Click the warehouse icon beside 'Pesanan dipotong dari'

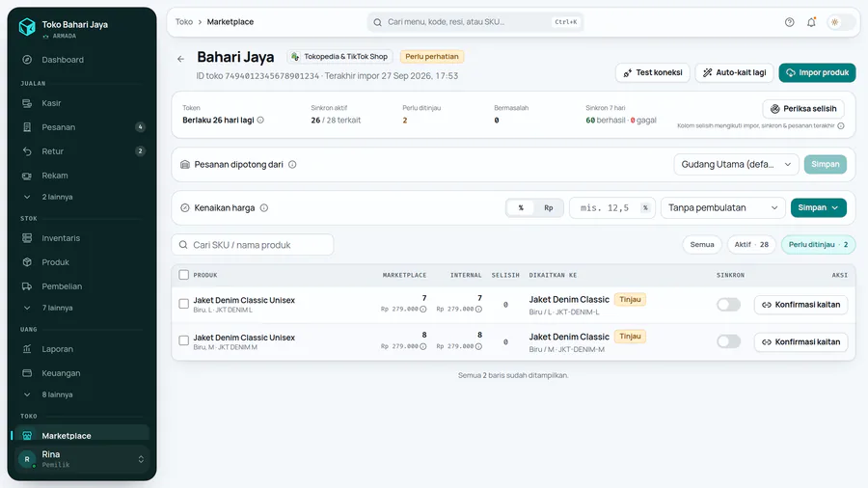[185, 164]
